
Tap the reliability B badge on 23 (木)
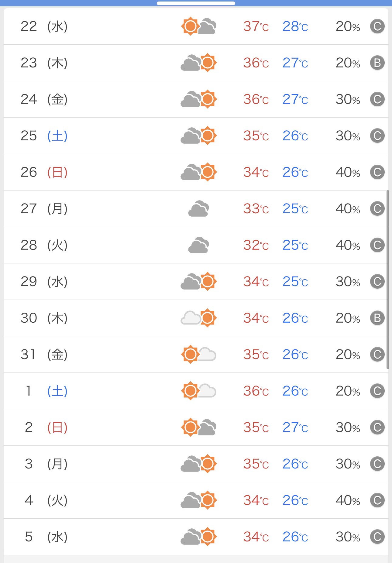coord(377,63)
